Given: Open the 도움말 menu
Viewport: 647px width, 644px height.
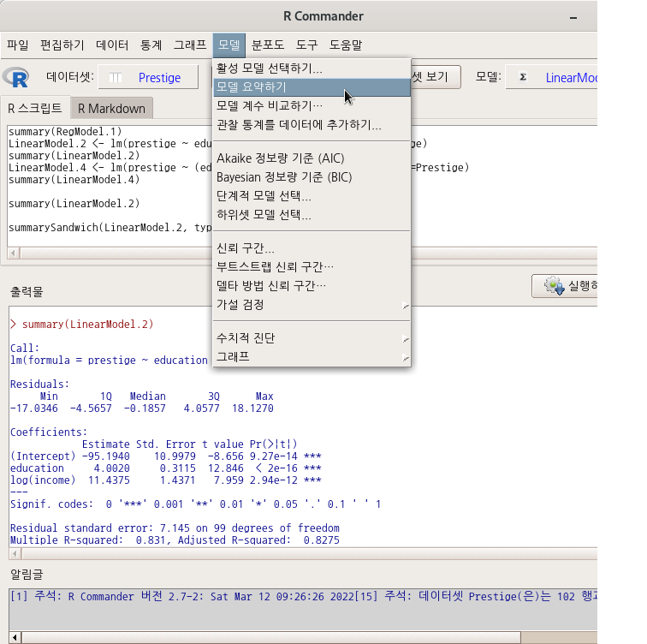Looking at the screenshot, I should click(346, 45).
